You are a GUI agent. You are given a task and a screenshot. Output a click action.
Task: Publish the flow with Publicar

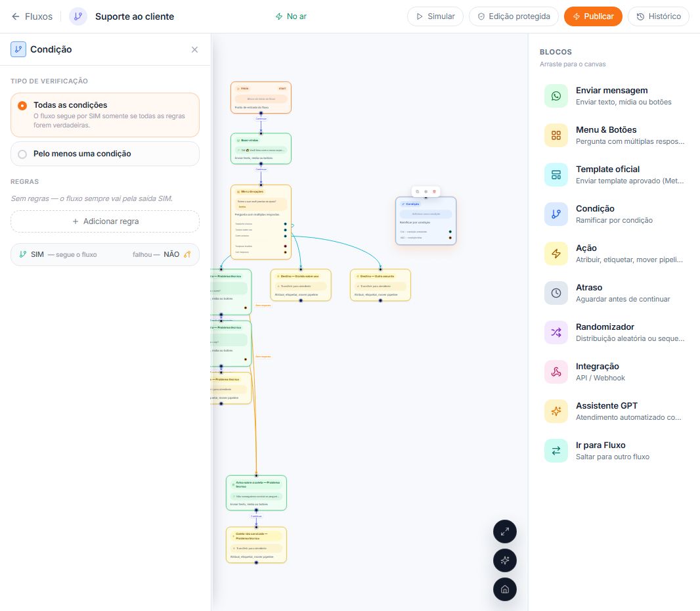[593, 16]
